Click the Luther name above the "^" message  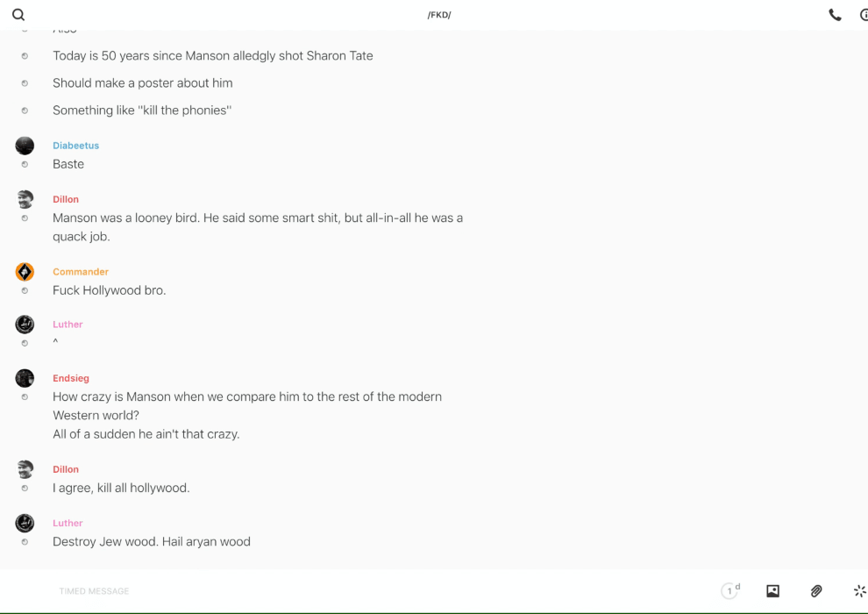point(68,325)
